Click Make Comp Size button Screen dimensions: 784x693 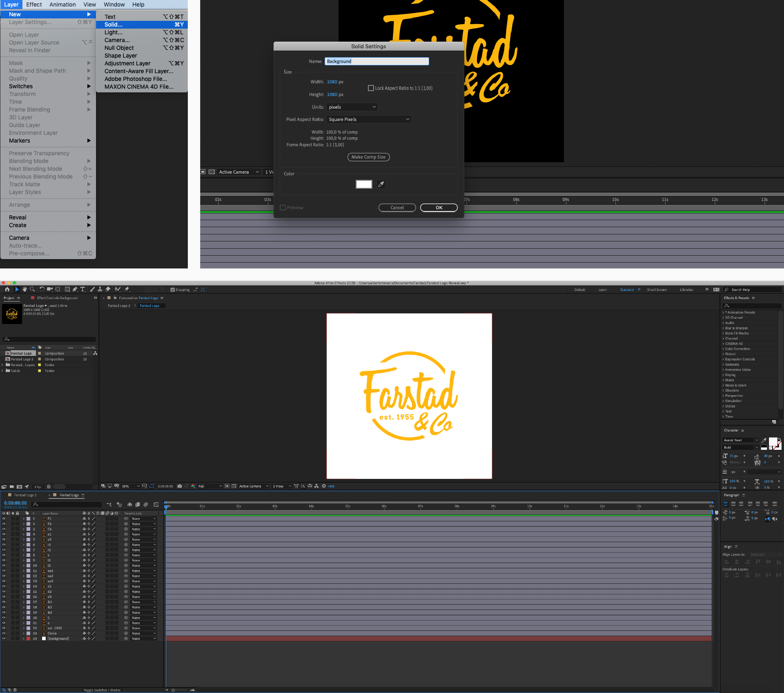point(368,157)
